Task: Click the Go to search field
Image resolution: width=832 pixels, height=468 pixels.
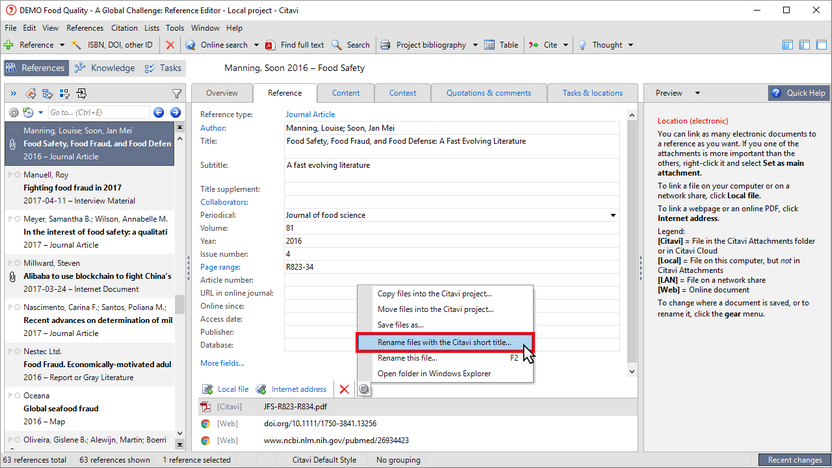Action: click(99, 112)
